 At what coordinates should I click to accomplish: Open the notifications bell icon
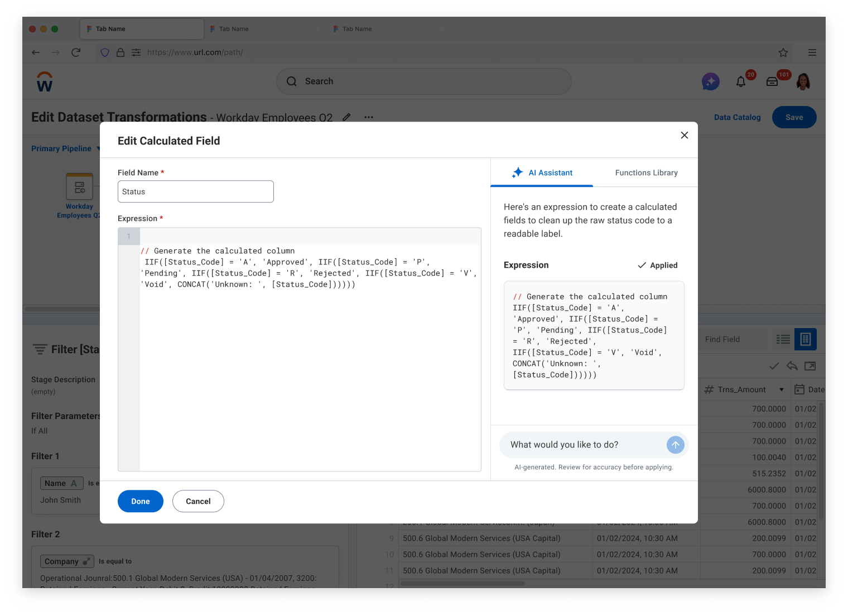(x=741, y=81)
